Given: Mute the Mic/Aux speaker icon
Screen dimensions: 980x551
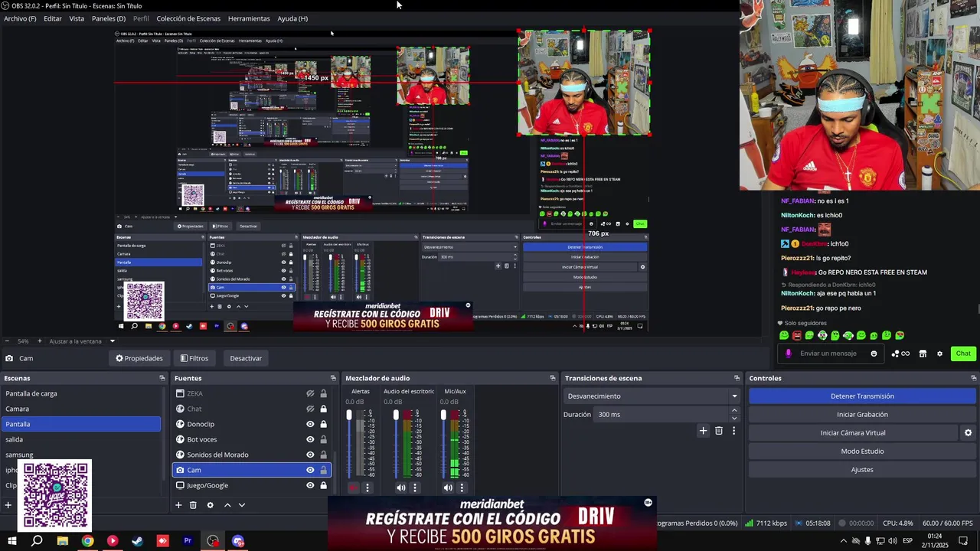Looking at the screenshot, I should (448, 487).
